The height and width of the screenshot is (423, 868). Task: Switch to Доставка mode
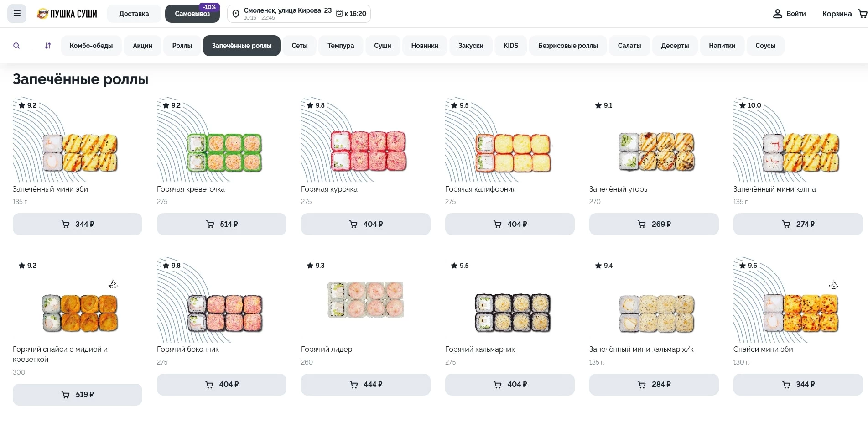point(134,14)
